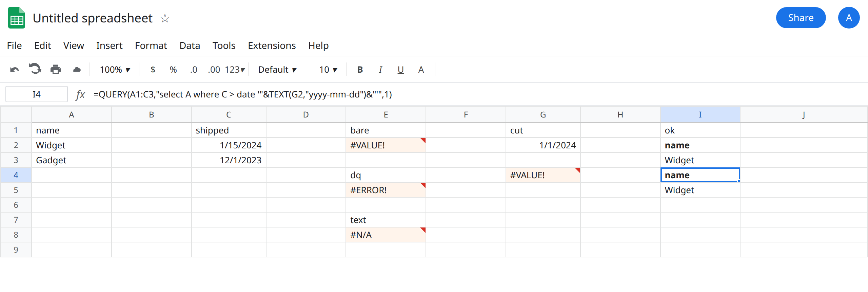This screenshot has width=868, height=292.
Task: Open the Help menu
Action: [x=318, y=45]
